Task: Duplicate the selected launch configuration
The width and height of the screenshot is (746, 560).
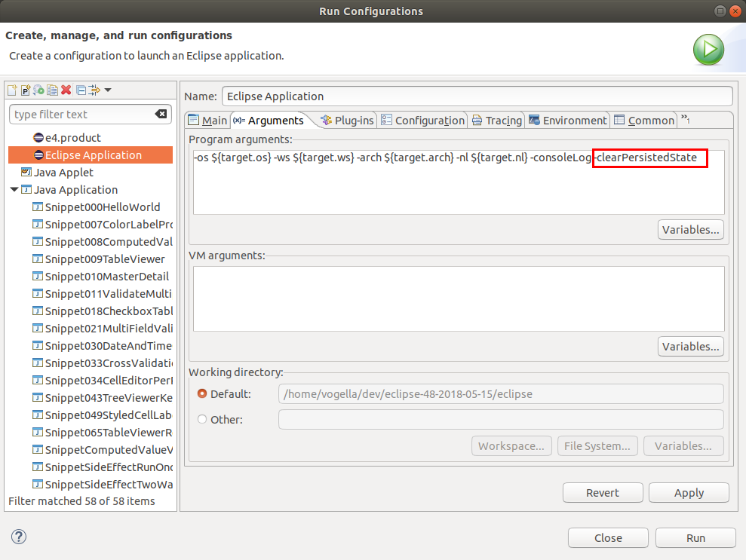Action: (52, 90)
